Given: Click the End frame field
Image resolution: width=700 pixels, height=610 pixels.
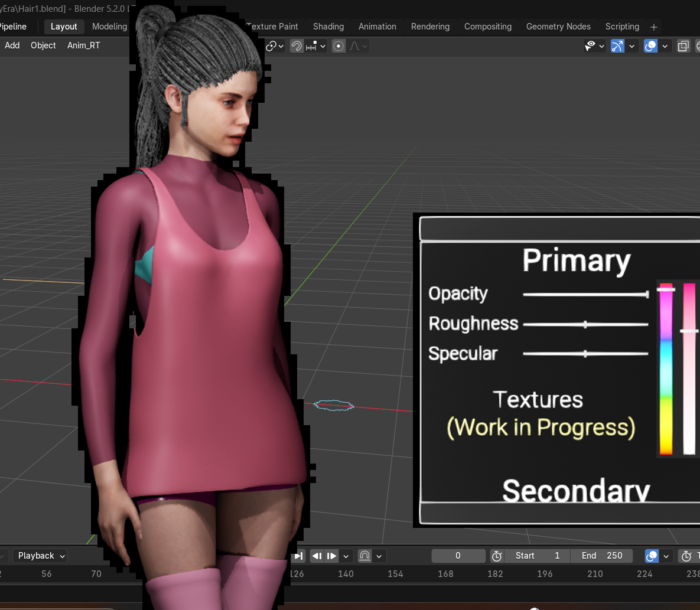Looking at the screenshot, I should point(602,556).
